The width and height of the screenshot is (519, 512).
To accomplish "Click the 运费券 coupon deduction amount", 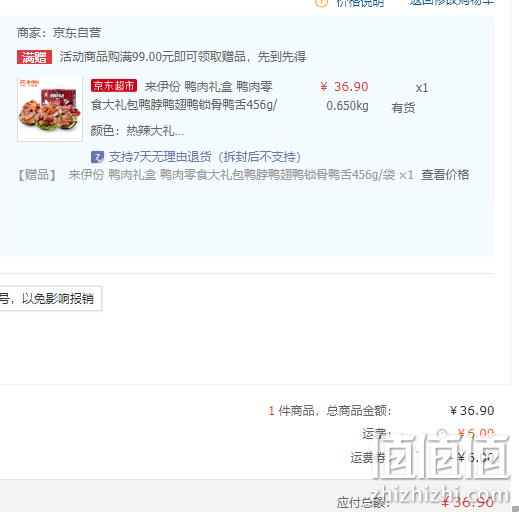I will [473, 457].
